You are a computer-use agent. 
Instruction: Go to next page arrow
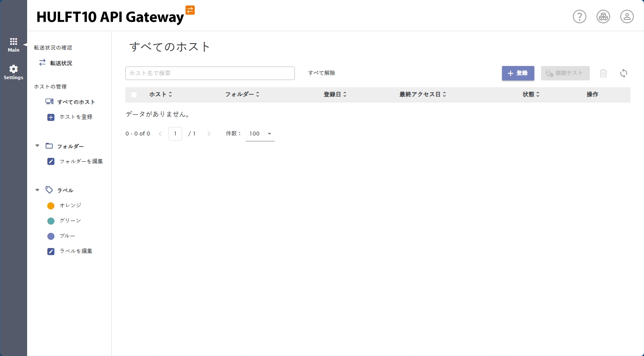coord(209,134)
